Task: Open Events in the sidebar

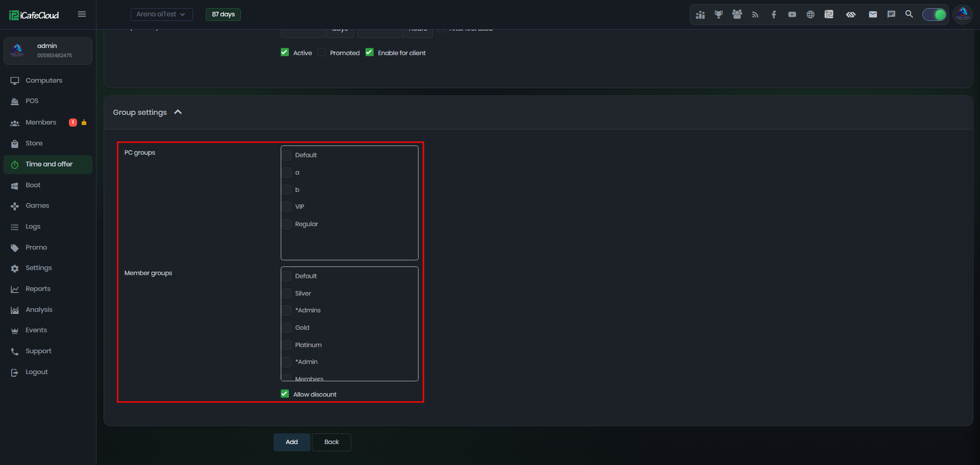Action: 48,330
